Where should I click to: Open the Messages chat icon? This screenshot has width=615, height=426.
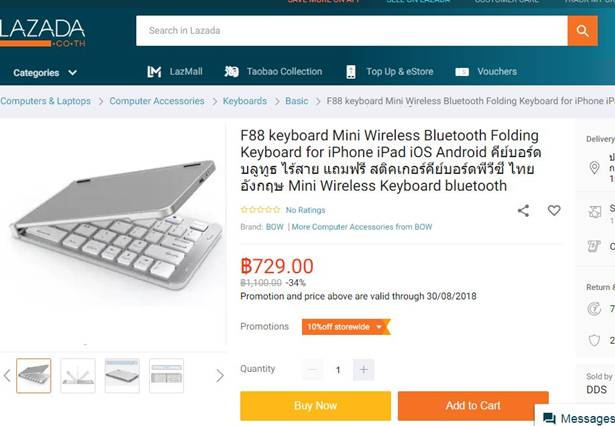point(549,419)
